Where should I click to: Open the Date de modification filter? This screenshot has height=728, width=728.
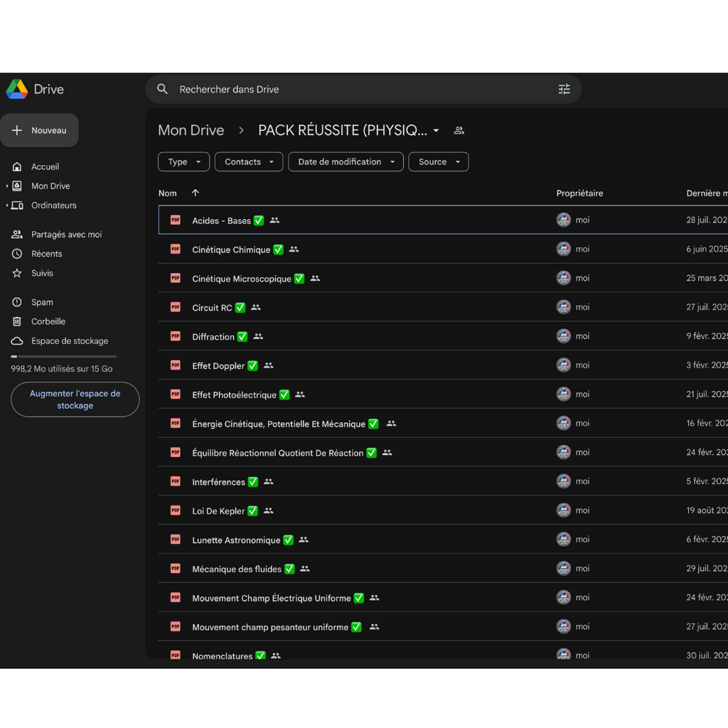(x=346, y=162)
